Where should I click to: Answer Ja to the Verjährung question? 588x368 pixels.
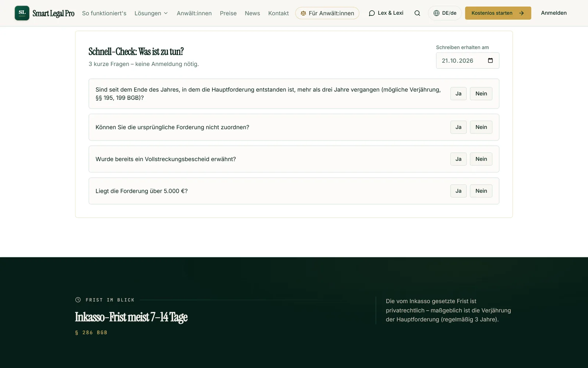pos(458,93)
